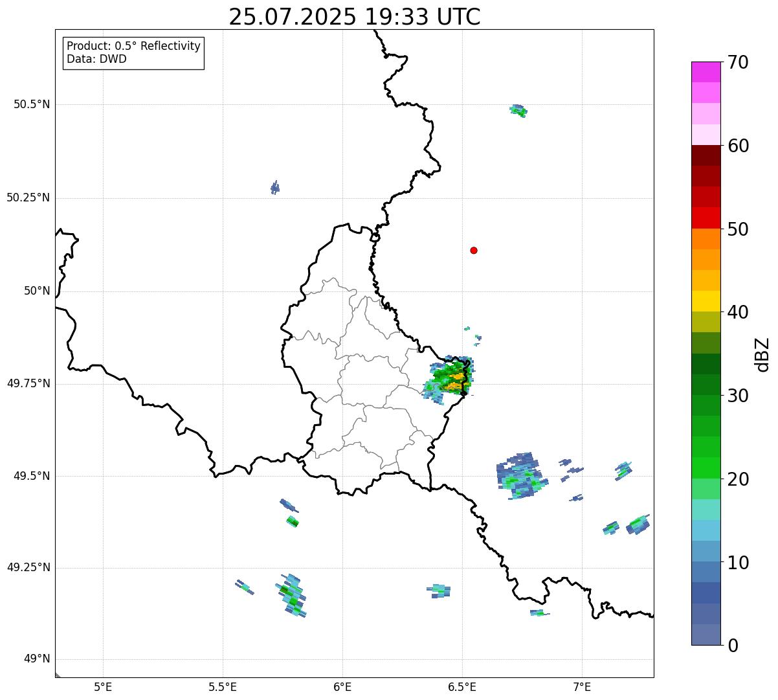
Task: Click the latitude label 50°N
Action: pos(37,291)
